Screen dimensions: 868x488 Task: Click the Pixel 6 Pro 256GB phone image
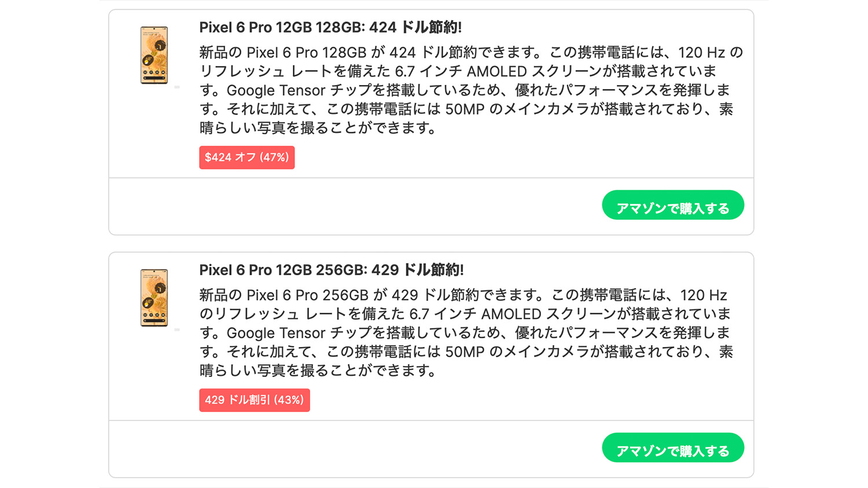point(154,298)
